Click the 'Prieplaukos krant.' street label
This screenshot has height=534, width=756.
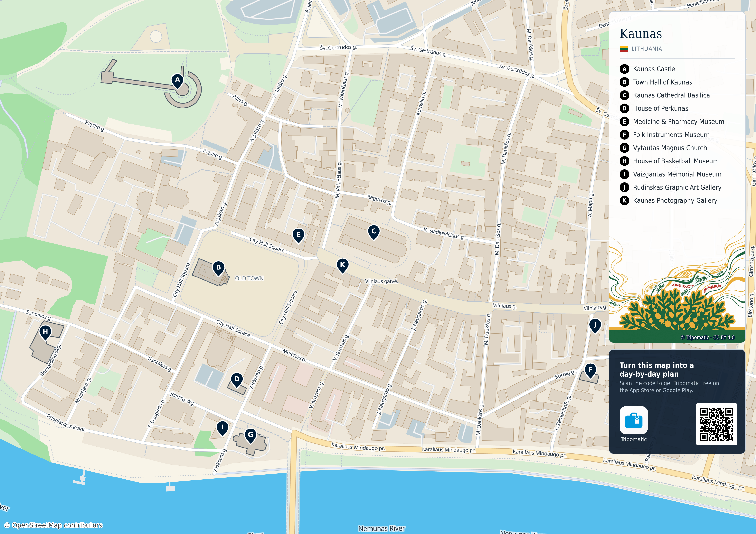(66, 423)
